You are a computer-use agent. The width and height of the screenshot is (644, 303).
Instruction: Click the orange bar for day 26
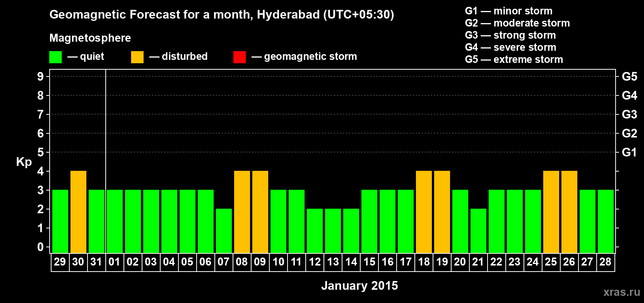(569, 212)
